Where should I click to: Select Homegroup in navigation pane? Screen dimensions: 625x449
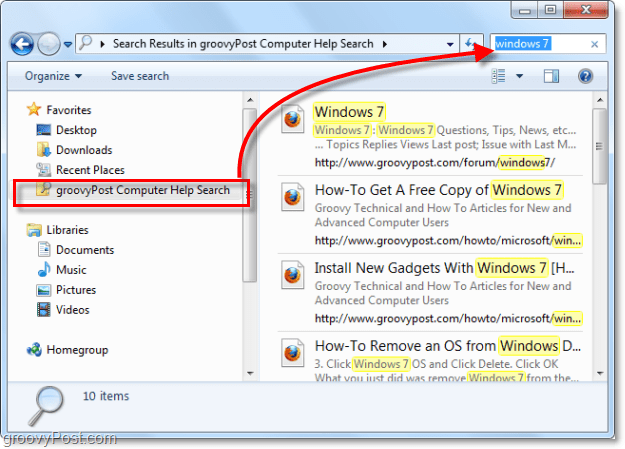click(77, 350)
